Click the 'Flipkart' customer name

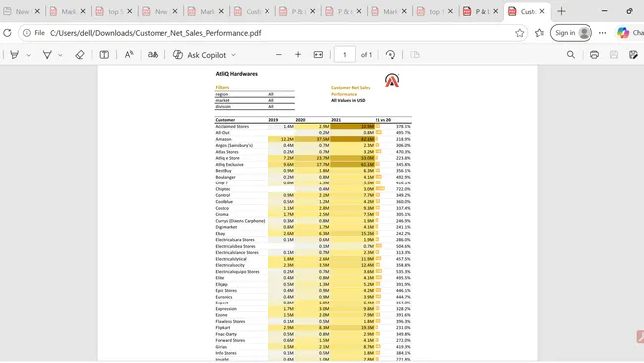click(223, 328)
